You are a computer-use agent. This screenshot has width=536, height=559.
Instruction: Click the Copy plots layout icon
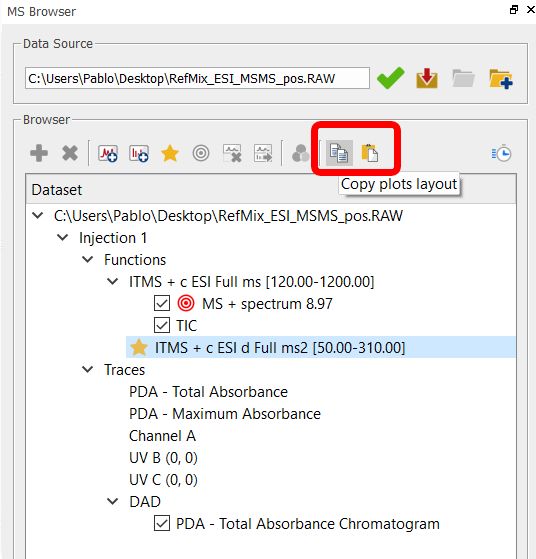339,153
